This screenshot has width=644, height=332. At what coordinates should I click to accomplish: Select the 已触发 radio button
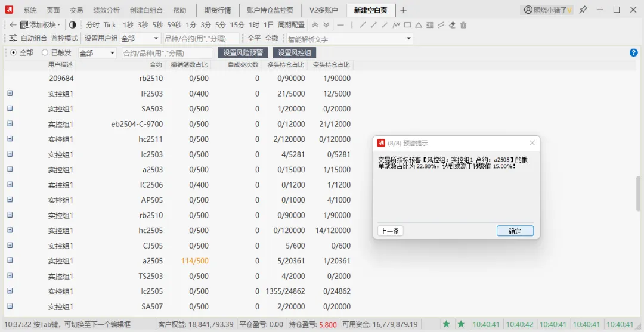pyautogui.click(x=45, y=52)
